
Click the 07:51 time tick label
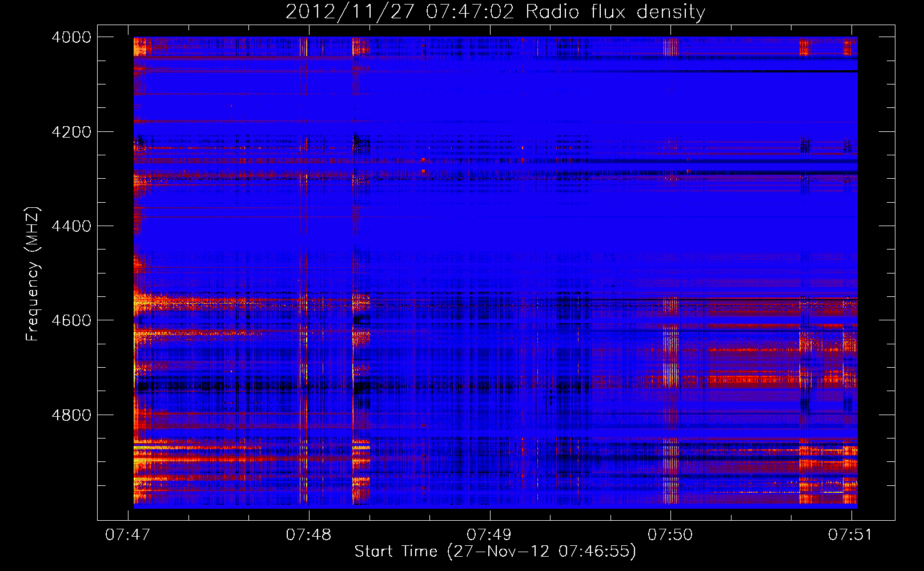pos(851,534)
